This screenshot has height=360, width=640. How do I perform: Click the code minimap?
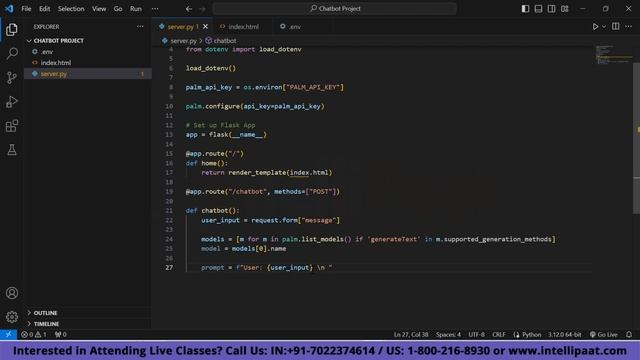(x=612, y=55)
